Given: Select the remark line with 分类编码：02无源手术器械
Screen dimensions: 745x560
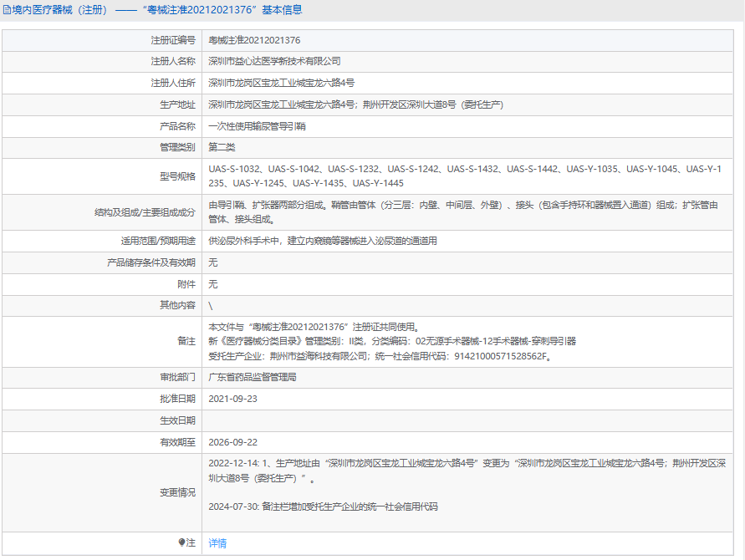Looking at the screenshot, I should coord(392,341).
